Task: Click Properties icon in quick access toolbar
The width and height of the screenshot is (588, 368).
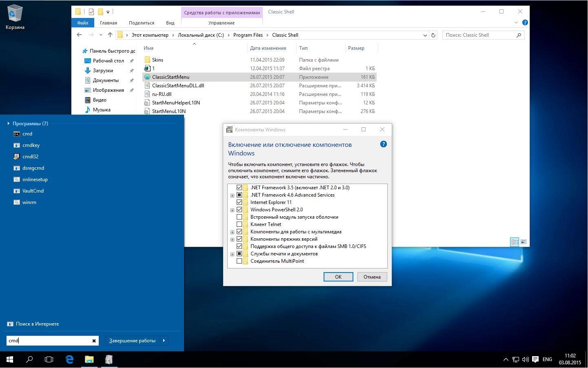Action: [91, 12]
